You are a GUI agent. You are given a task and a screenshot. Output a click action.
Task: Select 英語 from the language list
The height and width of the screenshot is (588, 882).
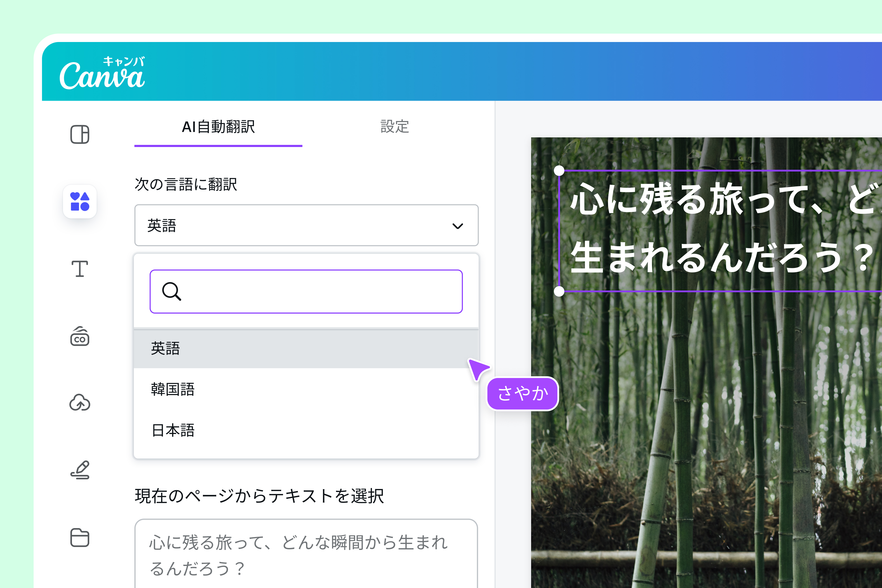coord(306,348)
